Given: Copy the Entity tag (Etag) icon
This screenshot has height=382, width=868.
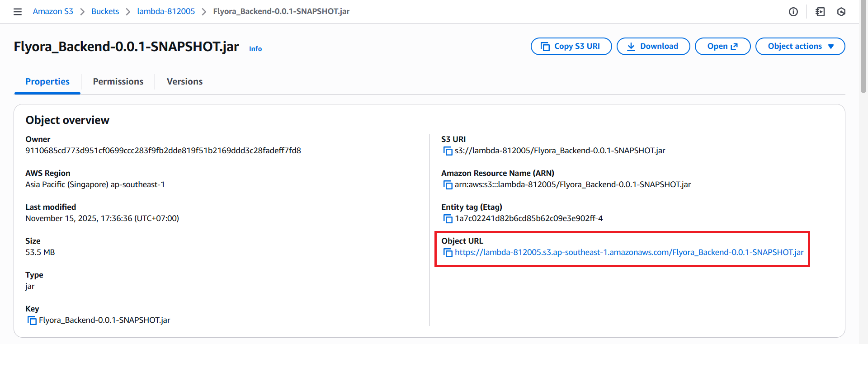Looking at the screenshot, I should (x=448, y=219).
